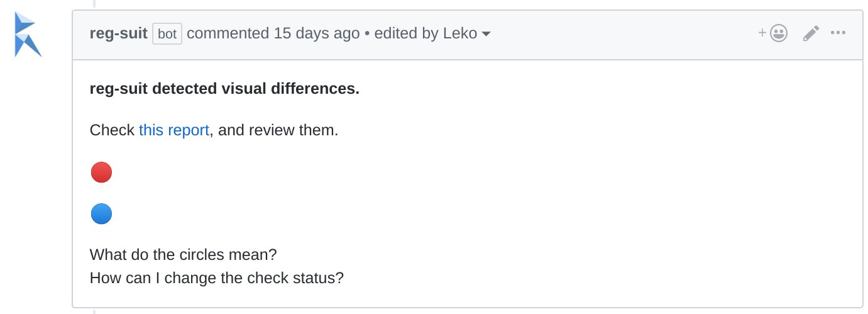Click the "What do the circles mean?" line
Image resolution: width=868 pixels, height=314 pixels.
pos(183,255)
